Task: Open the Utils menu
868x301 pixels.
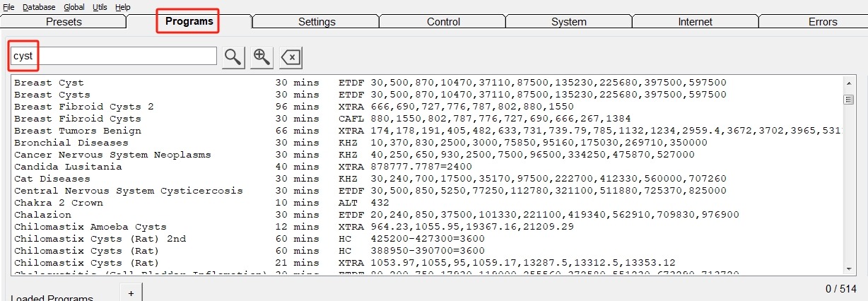Action: (101, 7)
